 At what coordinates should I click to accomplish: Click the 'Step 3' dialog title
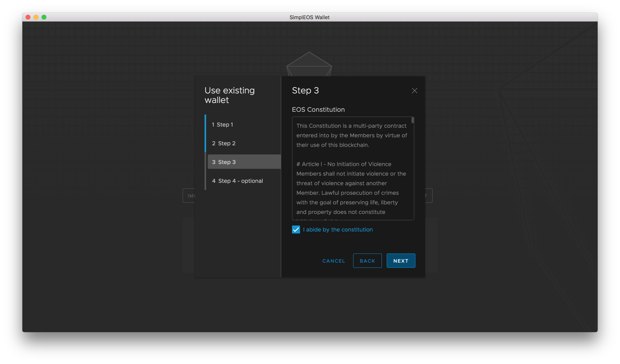tap(305, 90)
